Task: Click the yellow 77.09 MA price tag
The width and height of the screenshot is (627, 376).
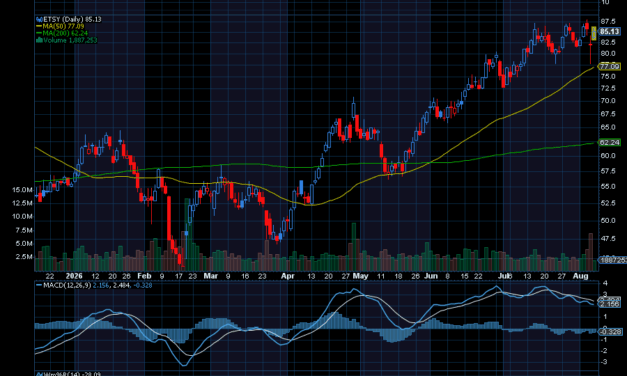Action: 609,66
